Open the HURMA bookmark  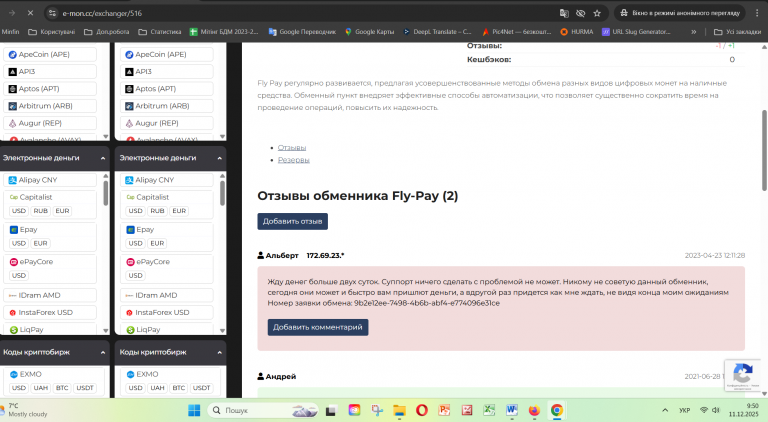coord(577,32)
